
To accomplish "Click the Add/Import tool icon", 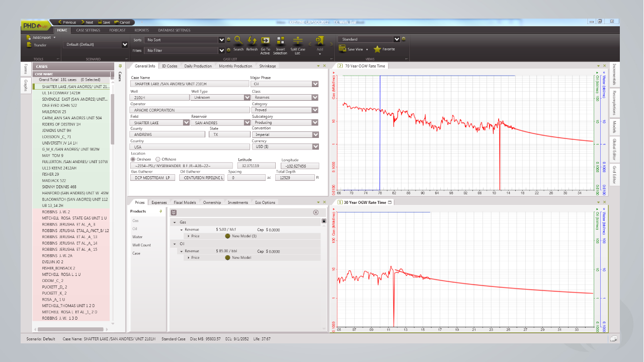I will coord(29,38).
